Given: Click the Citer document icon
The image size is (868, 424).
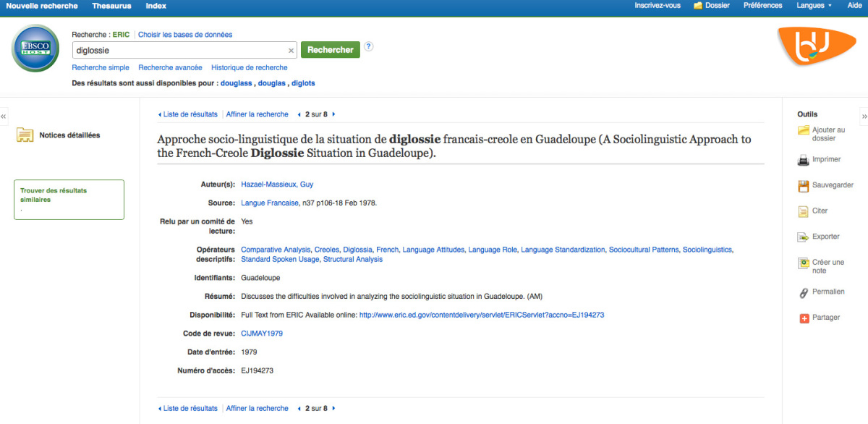Looking at the screenshot, I should coord(803,211).
